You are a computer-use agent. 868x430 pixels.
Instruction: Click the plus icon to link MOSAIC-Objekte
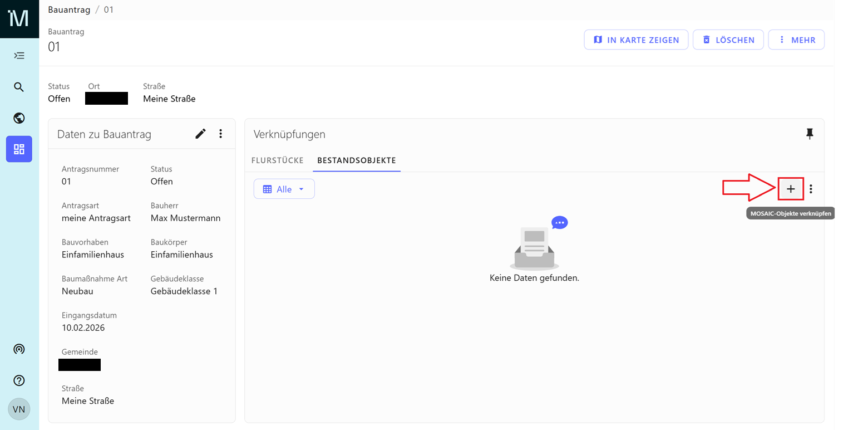point(791,189)
